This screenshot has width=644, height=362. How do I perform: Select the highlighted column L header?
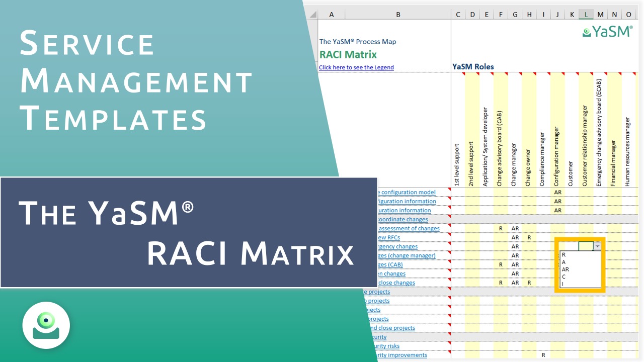click(586, 15)
